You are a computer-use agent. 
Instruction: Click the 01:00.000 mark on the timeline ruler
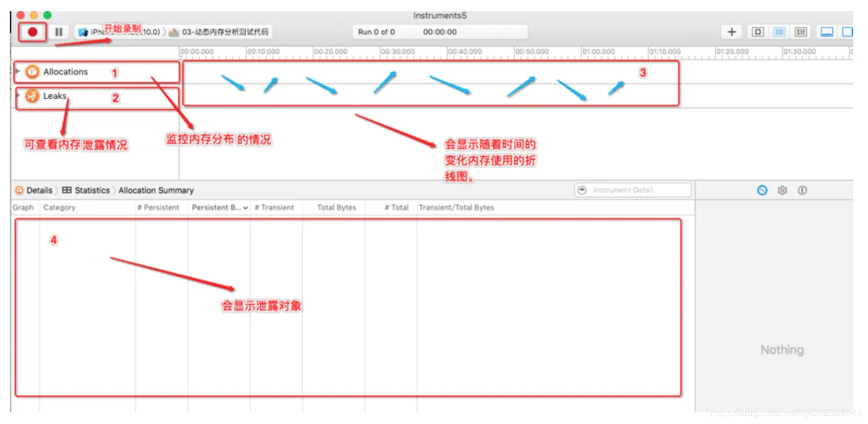click(598, 52)
